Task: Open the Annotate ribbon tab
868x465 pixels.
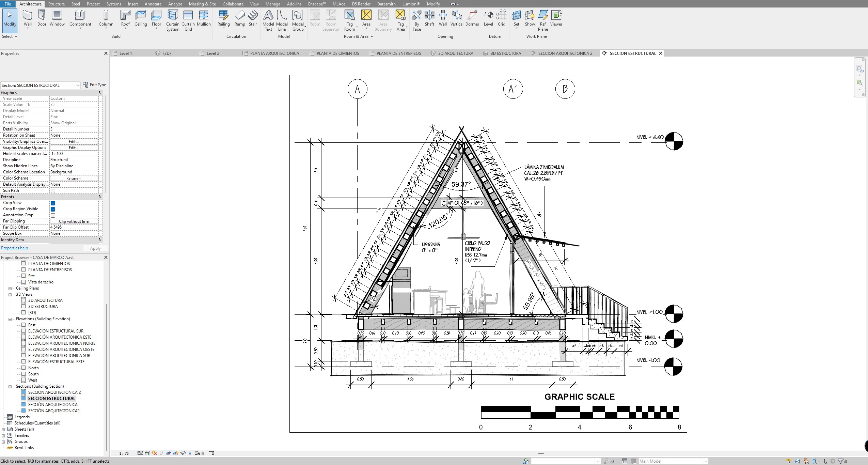Action: coord(153,4)
